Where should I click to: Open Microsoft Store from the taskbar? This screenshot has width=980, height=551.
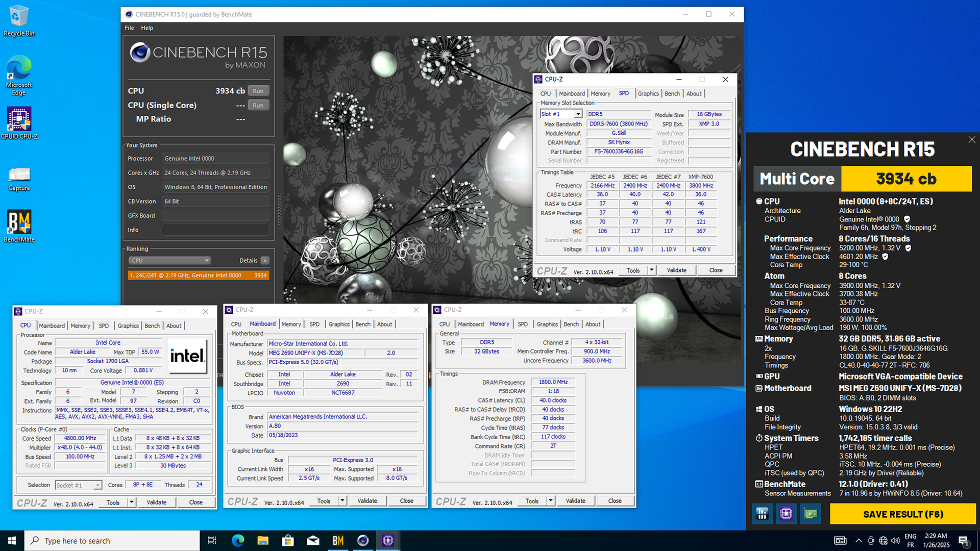[288, 540]
